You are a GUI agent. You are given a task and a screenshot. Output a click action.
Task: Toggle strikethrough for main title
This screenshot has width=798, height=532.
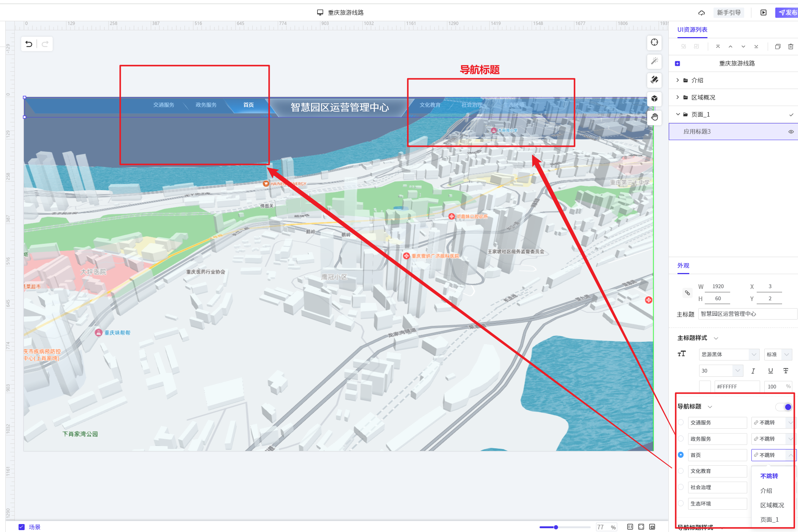(x=786, y=371)
